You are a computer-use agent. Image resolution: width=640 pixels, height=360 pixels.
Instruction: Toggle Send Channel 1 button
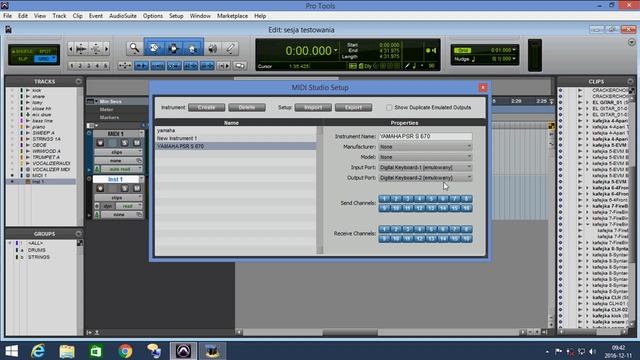click(384, 199)
